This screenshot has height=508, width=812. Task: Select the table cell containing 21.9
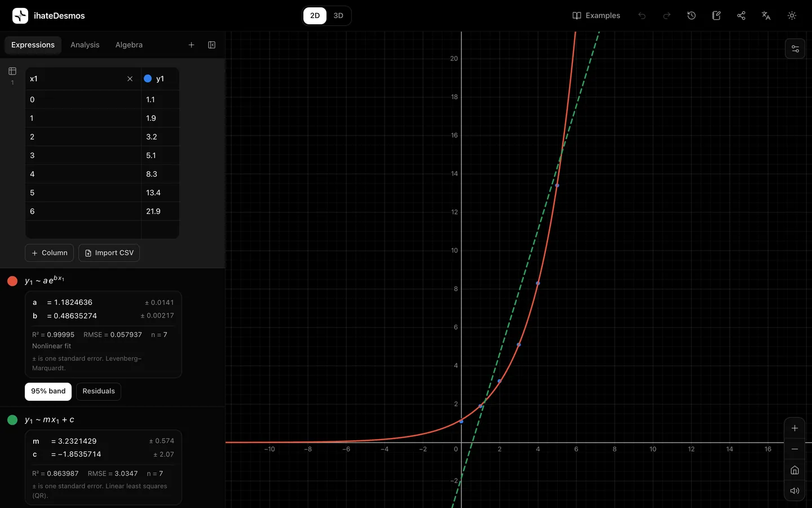point(160,211)
